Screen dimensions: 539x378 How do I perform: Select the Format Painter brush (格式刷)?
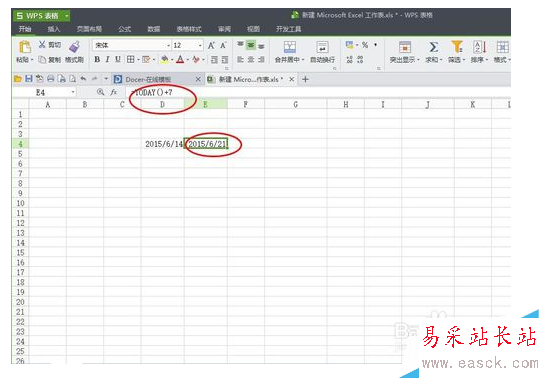pyautogui.click(x=74, y=47)
